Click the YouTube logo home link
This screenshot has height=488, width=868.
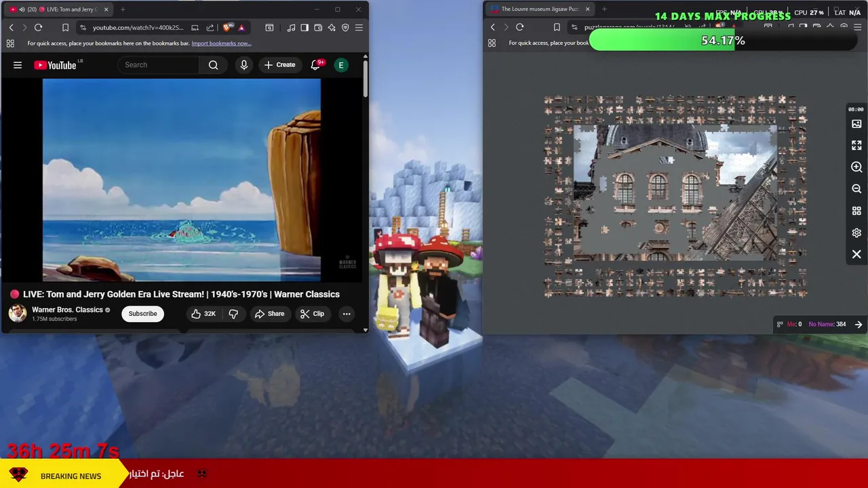click(x=56, y=65)
